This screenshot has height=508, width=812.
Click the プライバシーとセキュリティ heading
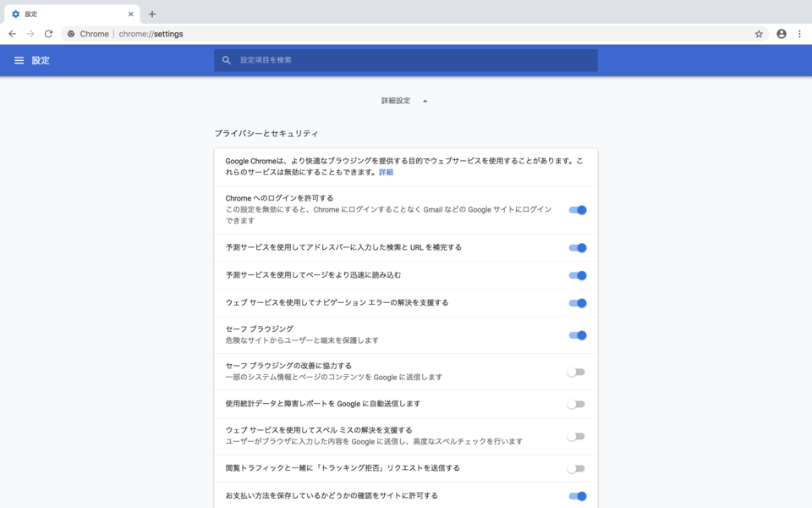(266, 133)
